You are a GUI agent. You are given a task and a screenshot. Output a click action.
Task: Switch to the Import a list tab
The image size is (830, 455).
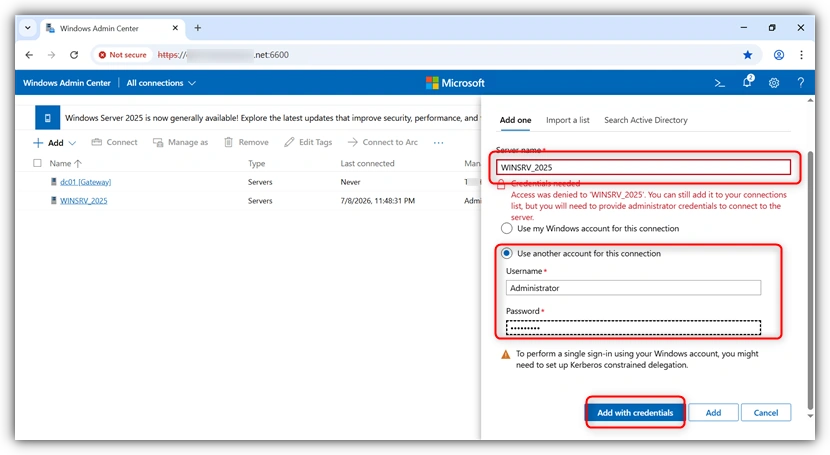pyautogui.click(x=567, y=120)
